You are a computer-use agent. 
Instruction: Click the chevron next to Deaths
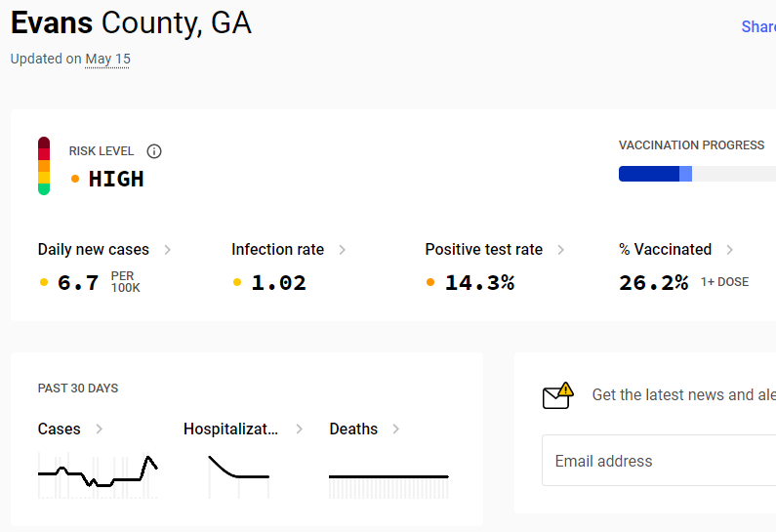(396, 430)
